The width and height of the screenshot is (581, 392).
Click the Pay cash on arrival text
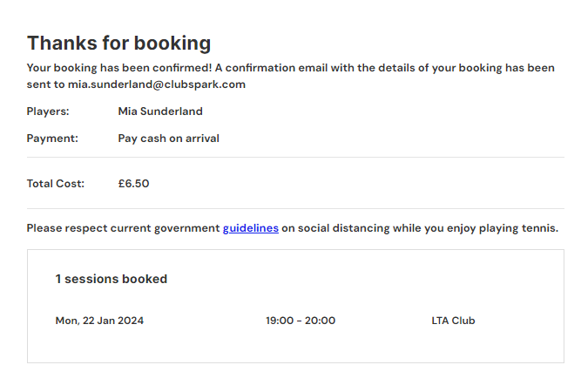(x=169, y=139)
